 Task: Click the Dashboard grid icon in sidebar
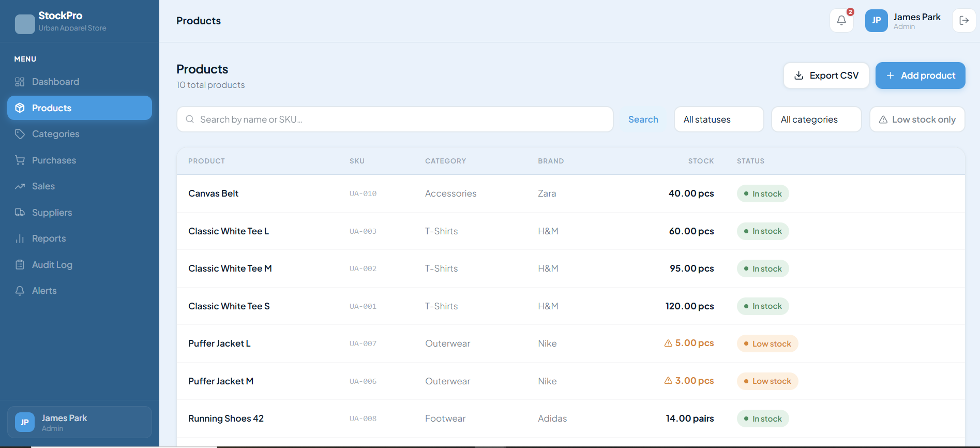point(20,82)
